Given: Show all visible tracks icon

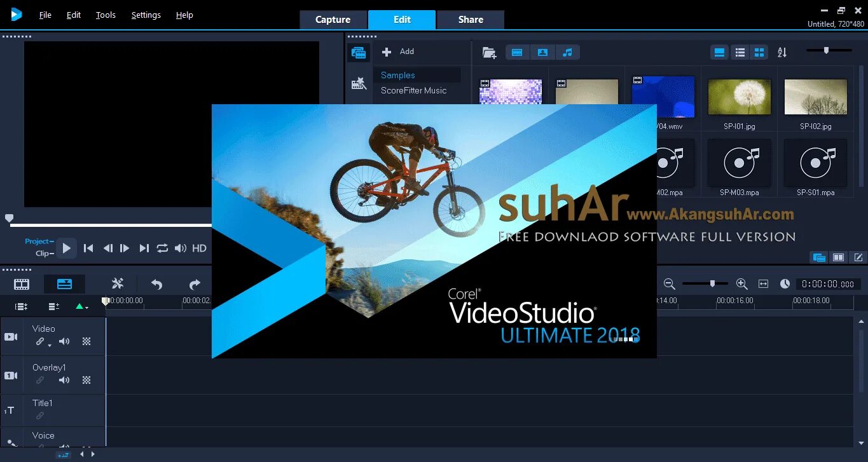Looking at the screenshot, I should point(21,306).
